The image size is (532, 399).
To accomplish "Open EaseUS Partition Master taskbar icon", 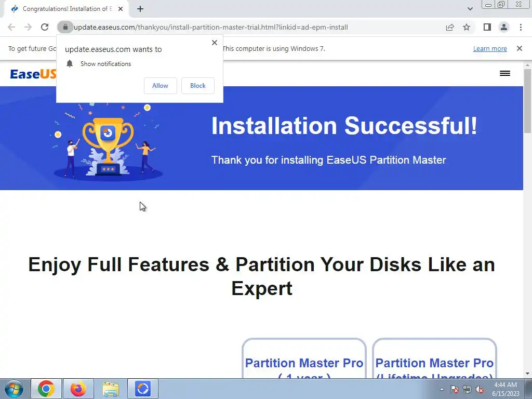I will pyautogui.click(x=143, y=389).
